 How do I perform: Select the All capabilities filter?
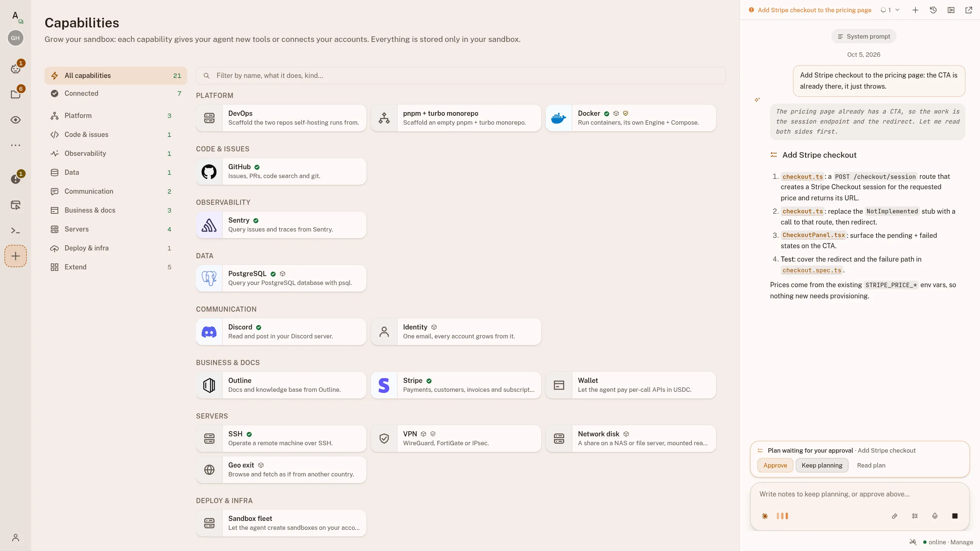[116, 76]
